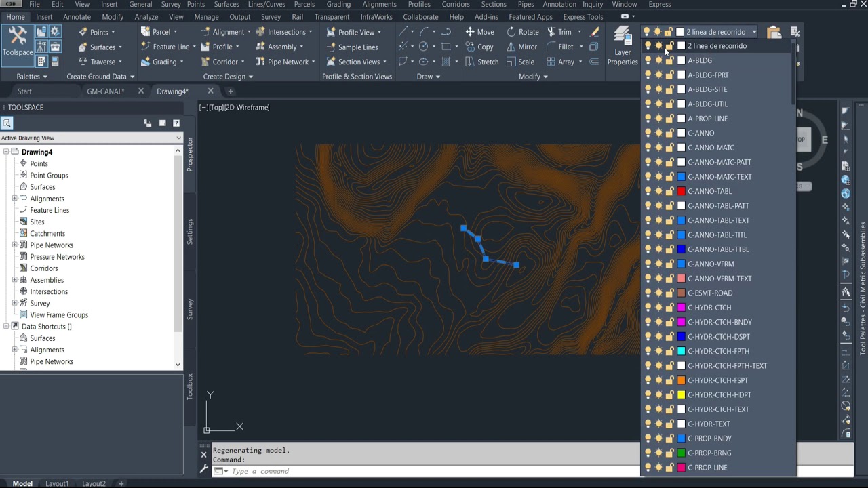Click the Traverse tool
Viewport: 868px width, 488px height.
[x=100, y=62]
